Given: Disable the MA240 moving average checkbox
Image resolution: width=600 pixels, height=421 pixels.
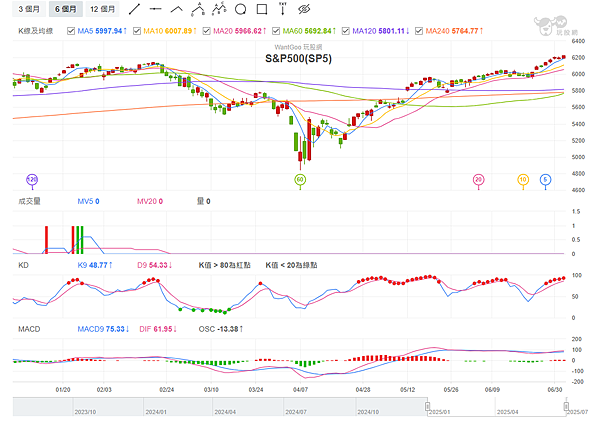Looking at the screenshot, I should pyautogui.click(x=419, y=31).
